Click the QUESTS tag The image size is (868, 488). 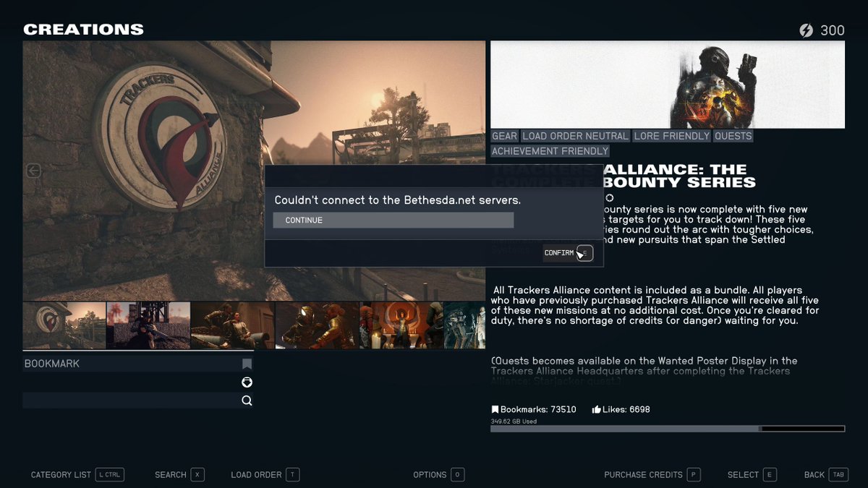pyautogui.click(x=733, y=136)
